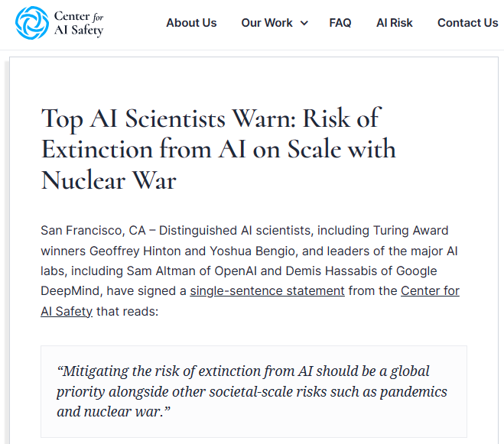Go to the FAQ page

click(x=340, y=23)
